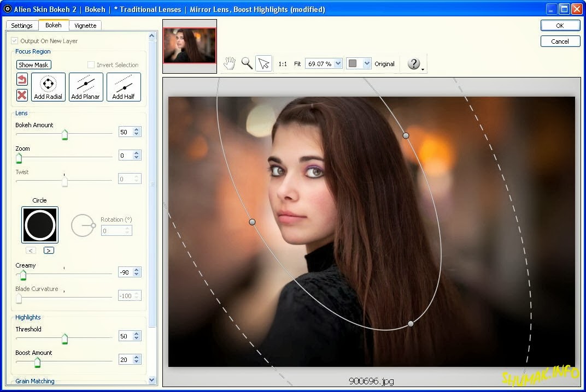Click Original to view unfiltered image
586x392 pixels.
click(x=384, y=64)
